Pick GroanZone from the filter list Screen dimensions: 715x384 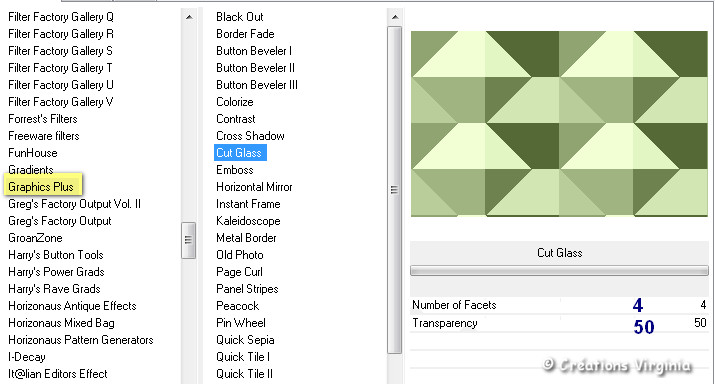(x=35, y=238)
